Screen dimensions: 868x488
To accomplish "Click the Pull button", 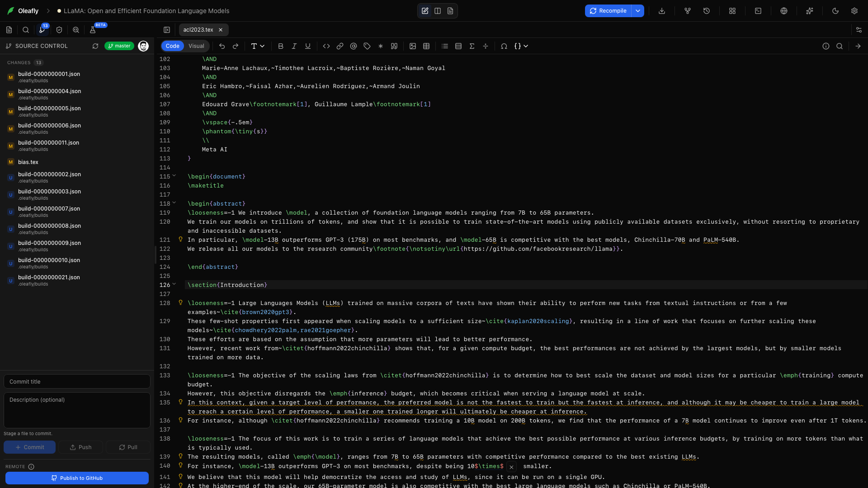I will (x=128, y=447).
